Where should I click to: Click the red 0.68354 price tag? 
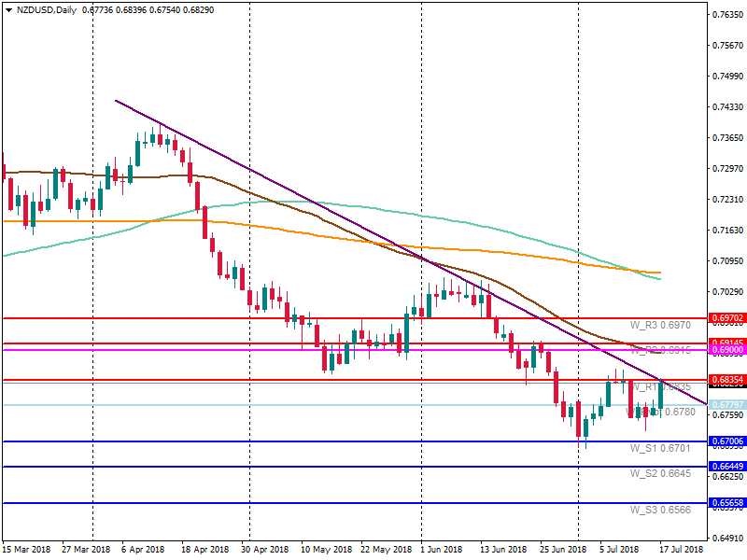(x=726, y=380)
